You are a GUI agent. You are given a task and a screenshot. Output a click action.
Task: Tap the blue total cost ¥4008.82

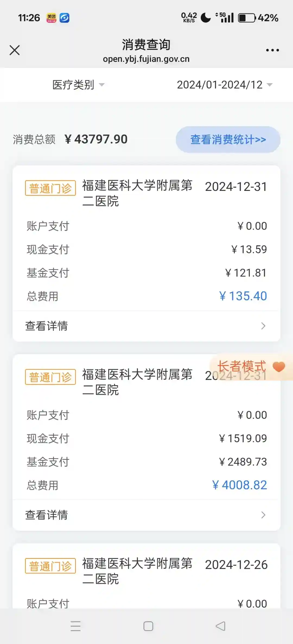pyautogui.click(x=240, y=485)
